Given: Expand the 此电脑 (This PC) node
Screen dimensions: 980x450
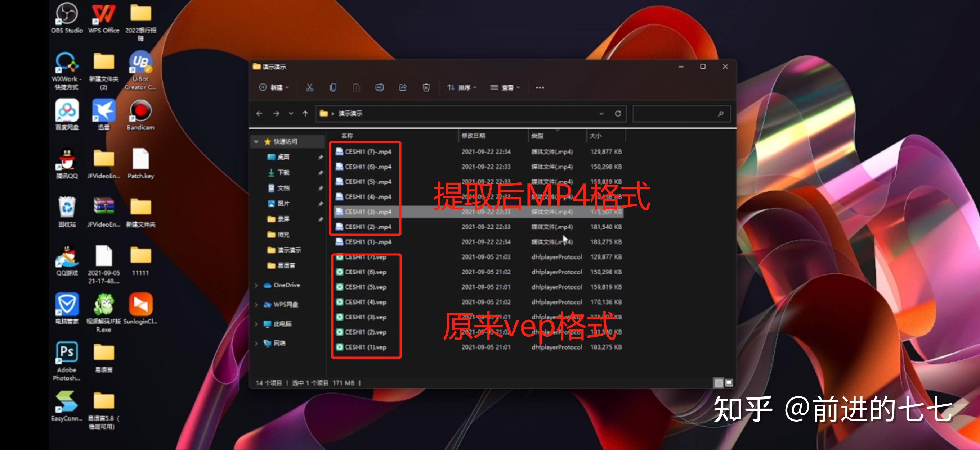Looking at the screenshot, I should [256, 324].
